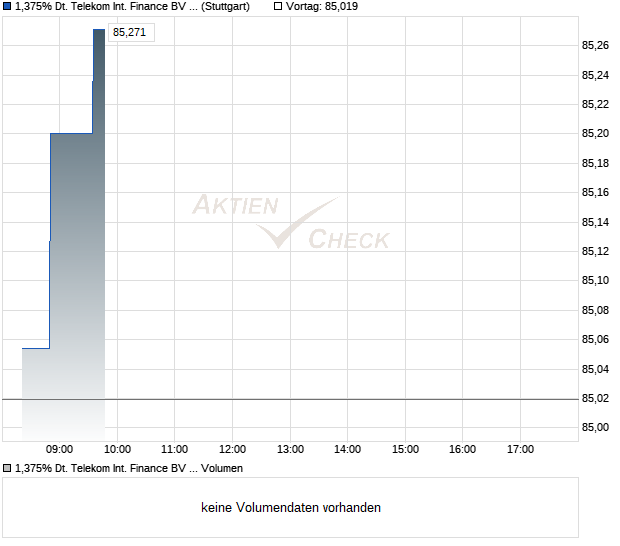The width and height of the screenshot is (620, 546).
Task: Click the 17:00 time axis label
Action: point(520,450)
